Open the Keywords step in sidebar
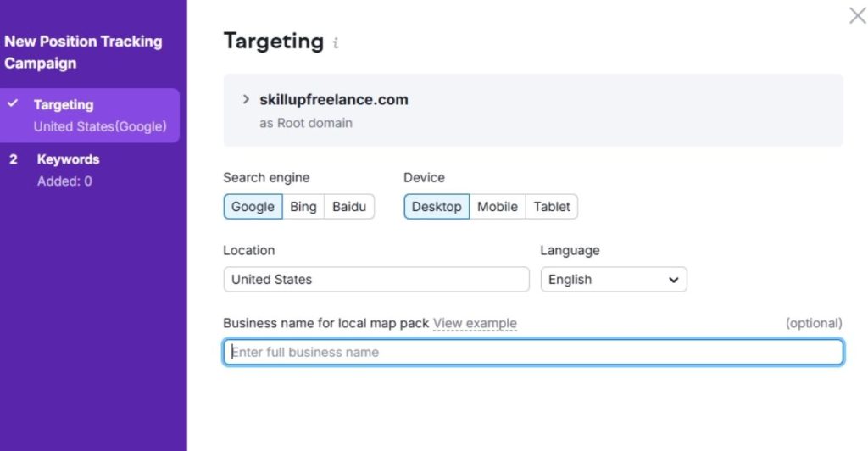 [x=68, y=159]
